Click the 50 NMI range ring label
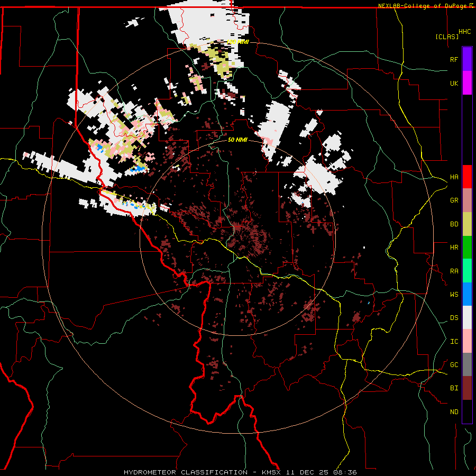Image resolution: width=476 pixels, height=476 pixels. 237,140
